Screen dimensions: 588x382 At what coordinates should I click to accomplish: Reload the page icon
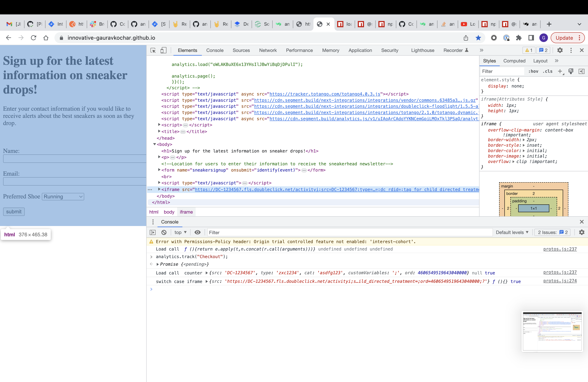[x=33, y=38]
